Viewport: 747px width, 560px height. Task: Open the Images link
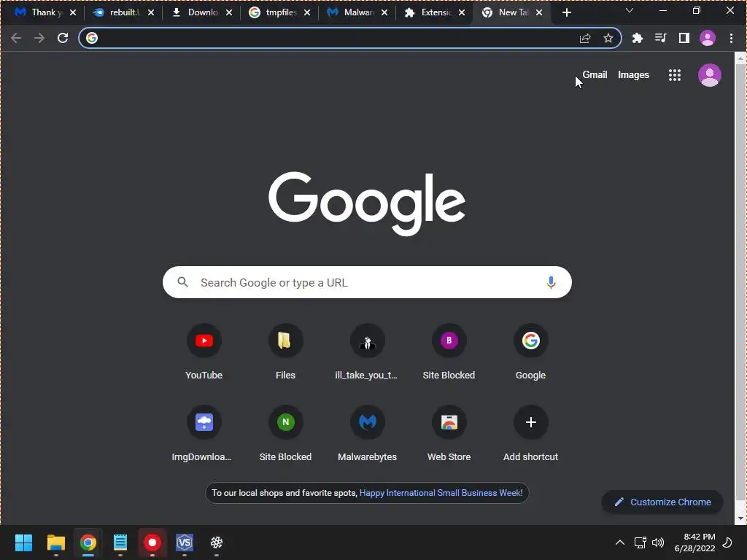pos(633,75)
